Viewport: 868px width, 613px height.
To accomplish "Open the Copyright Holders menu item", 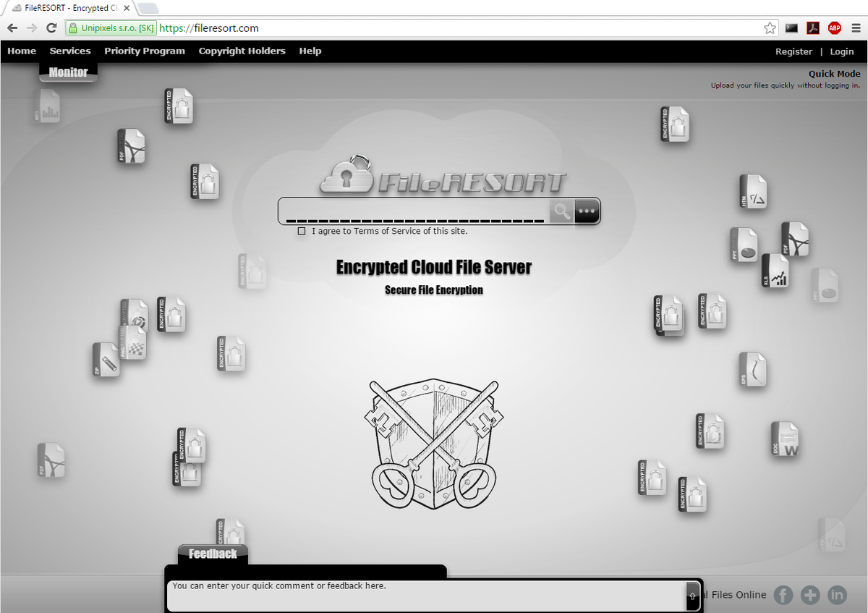I will click(242, 51).
